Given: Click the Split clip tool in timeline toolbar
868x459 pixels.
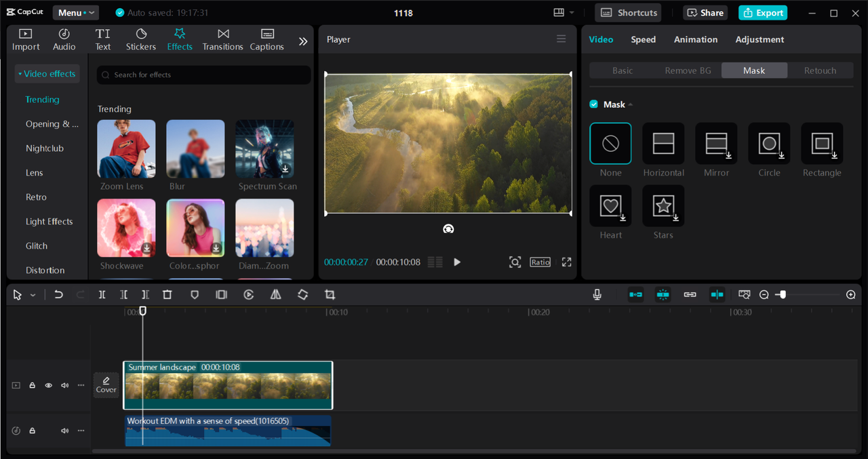Looking at the screenshot, I should (102, 295).
